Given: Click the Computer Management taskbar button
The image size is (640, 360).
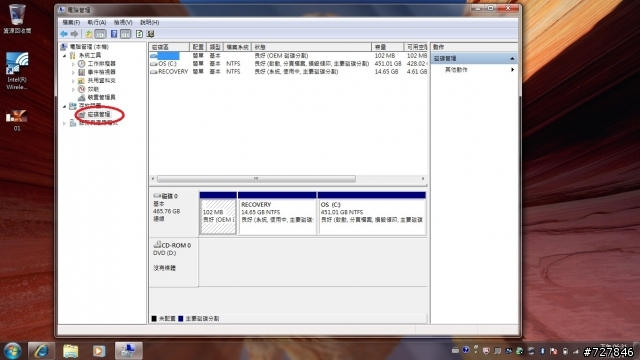Looking at the screenshot, I should [x=129, y=351].
